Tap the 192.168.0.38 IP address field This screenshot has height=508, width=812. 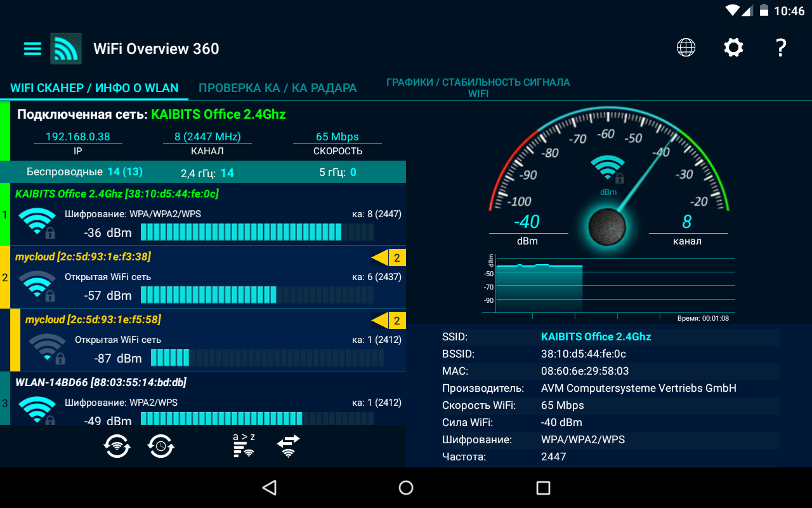(x=78, y=137)
